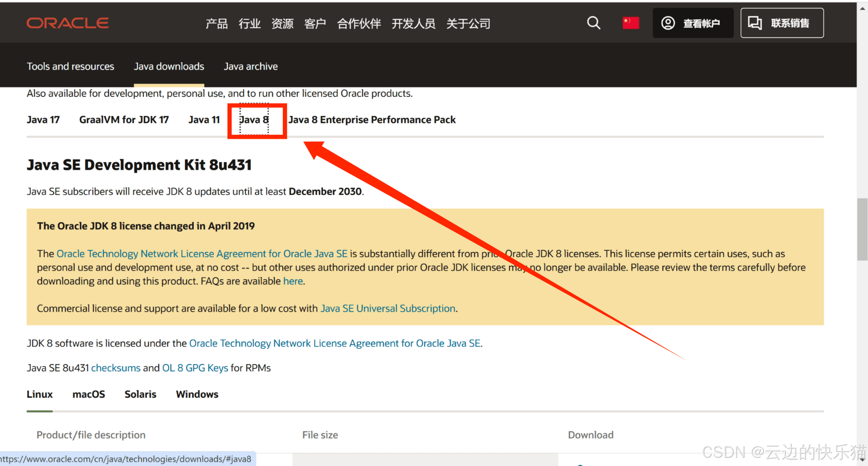Open the 行业 menu
The height and width of the screenshot is (466, 868).
click(x=249, y=23)
